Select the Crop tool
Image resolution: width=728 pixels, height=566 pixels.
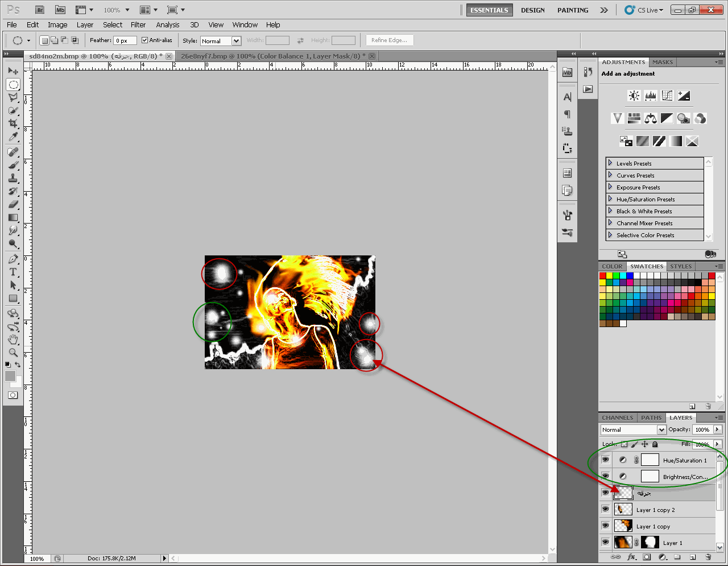pos(13,123)
